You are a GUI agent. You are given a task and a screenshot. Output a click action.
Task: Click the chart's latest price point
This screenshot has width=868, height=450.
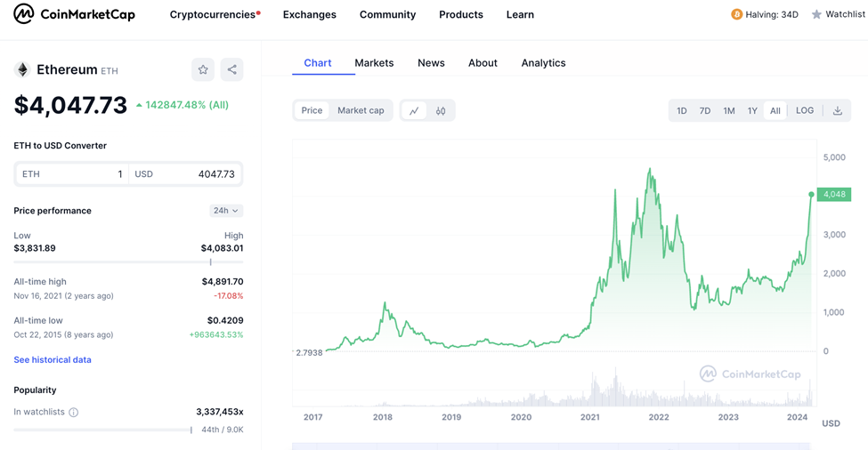(x=812, y=195)
